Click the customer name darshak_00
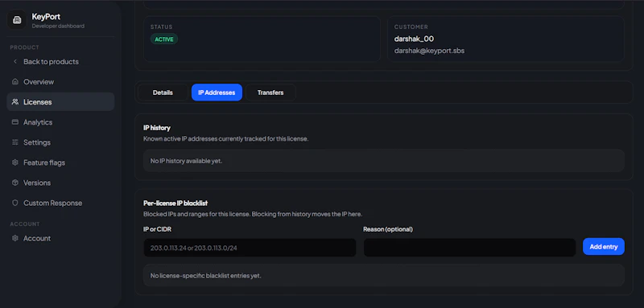Viewport: 644px width, 308px height. click(x=414, y=39)
